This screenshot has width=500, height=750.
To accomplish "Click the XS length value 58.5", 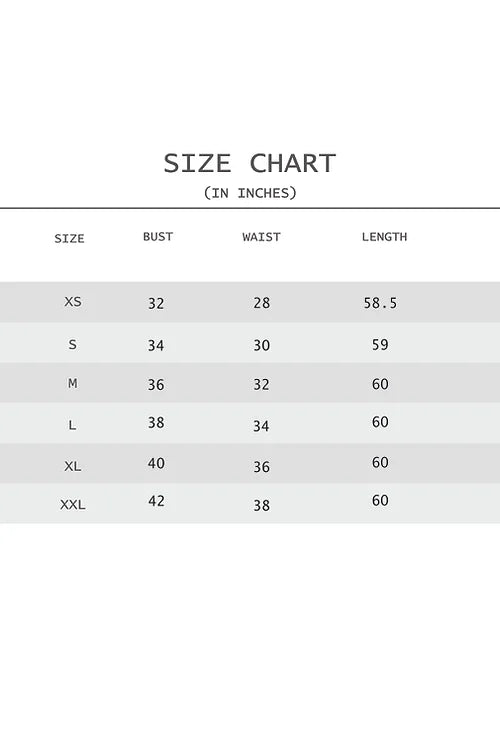I will [x=380, y=303].
